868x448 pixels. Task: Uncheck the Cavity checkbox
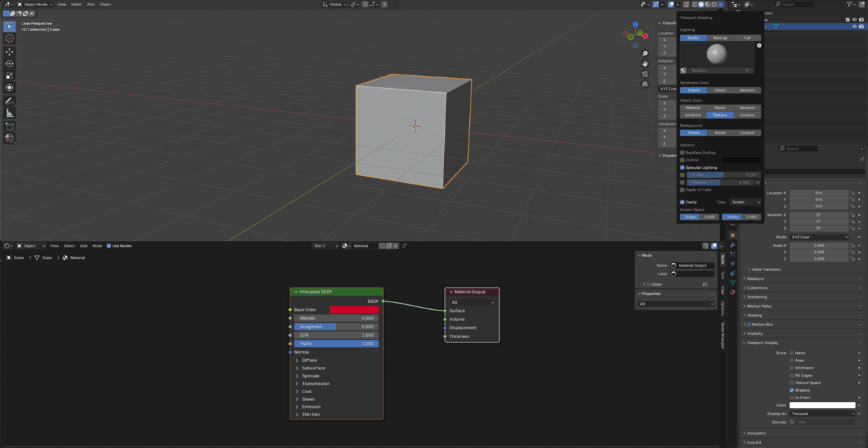(x=682, y=202)
